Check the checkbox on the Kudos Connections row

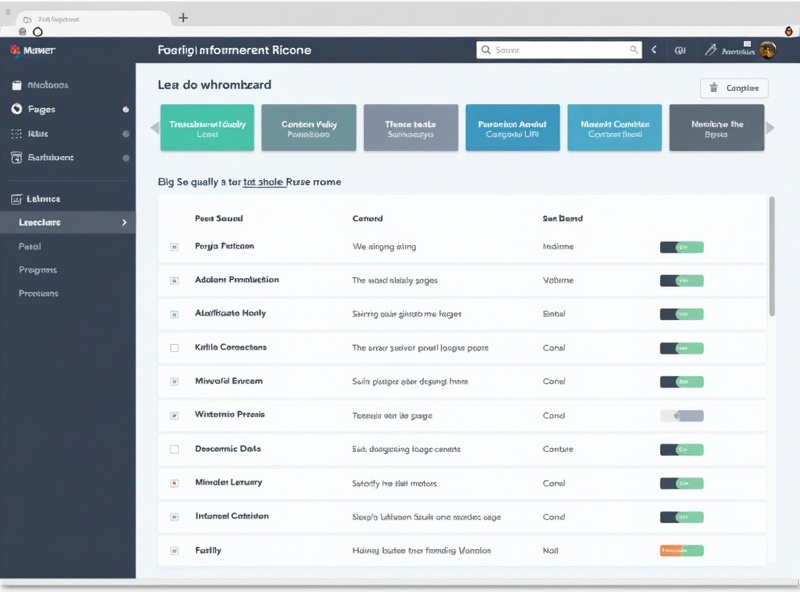[x=173, y=348]
